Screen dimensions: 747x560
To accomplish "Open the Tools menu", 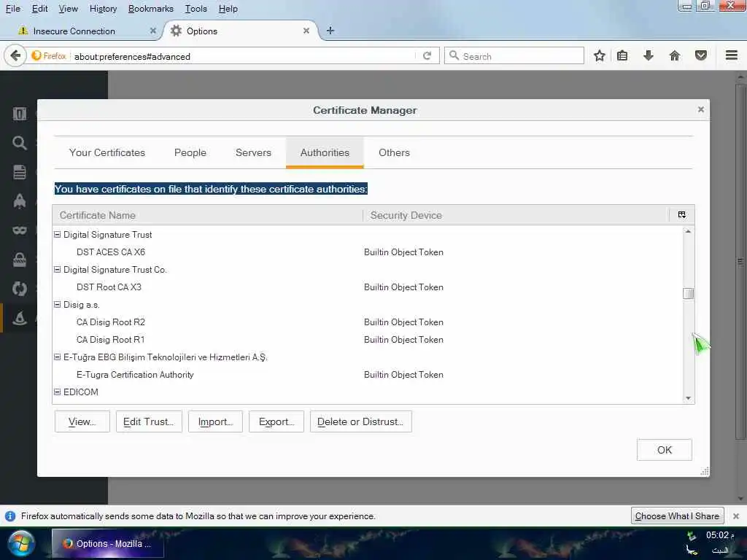I will click(x=196, y=9).
